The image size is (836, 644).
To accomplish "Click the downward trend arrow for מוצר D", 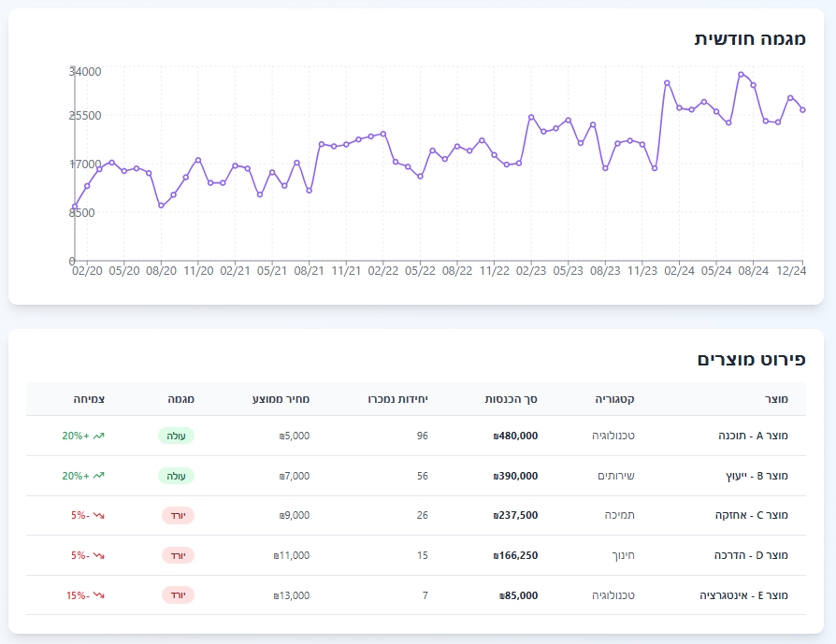I will (98, 555).
